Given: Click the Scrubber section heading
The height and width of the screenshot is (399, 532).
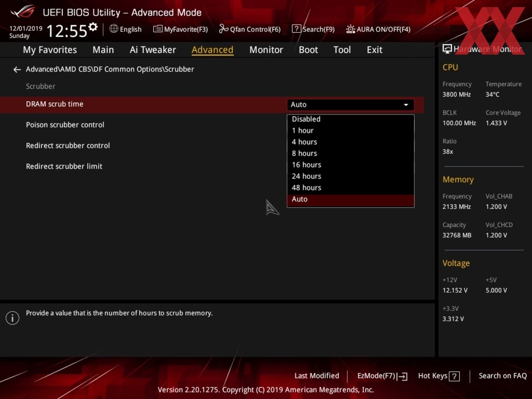Looking at the screenshot, I should pos(40,86).
